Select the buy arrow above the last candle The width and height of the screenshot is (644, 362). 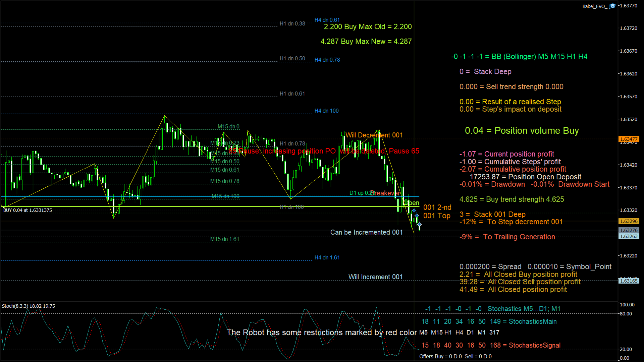click(419, 224)
